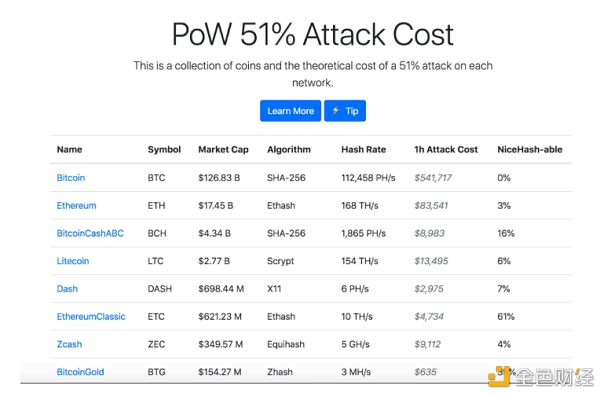The width and height of the screenshot is (600, 393).
Task: Open the BitcoinGold link
Action: [x=80, y=372]
